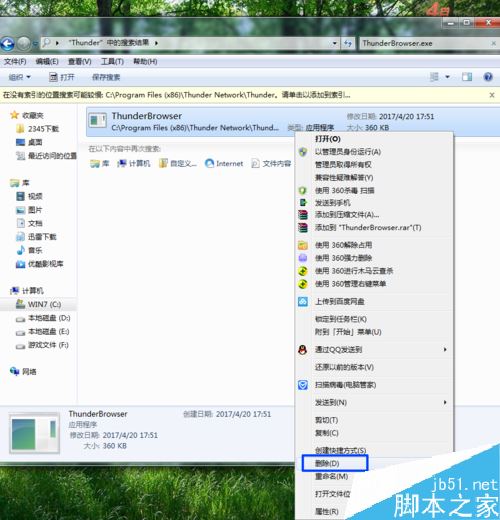
Task: Expand the 发送到(N) submenu
Action: click(374, 402)
